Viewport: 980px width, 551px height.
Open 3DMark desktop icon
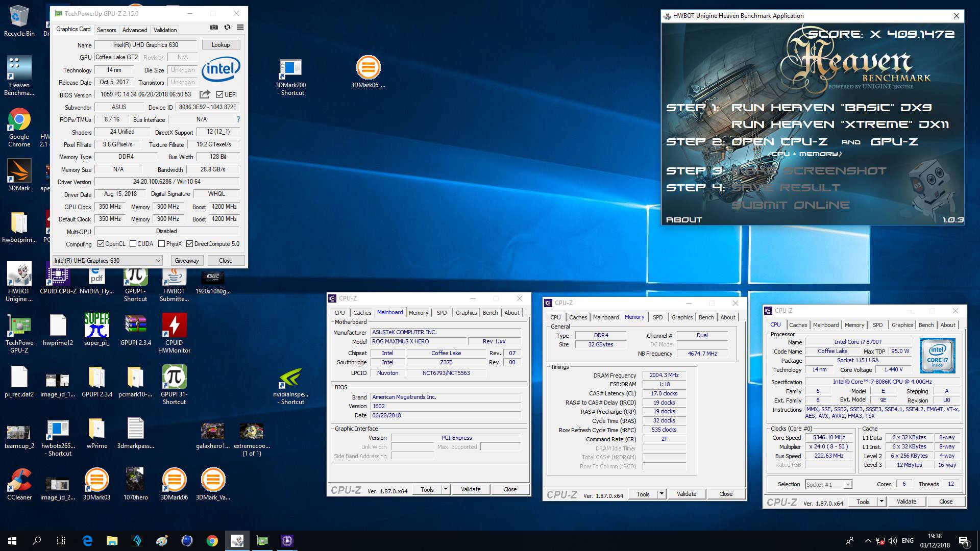[x=19, y=175]
